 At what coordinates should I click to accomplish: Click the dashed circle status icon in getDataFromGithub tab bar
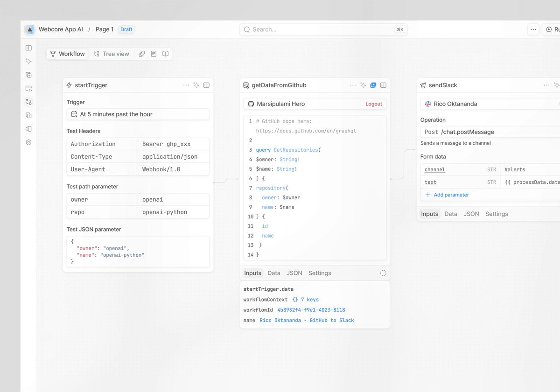[x=383, y=273]
